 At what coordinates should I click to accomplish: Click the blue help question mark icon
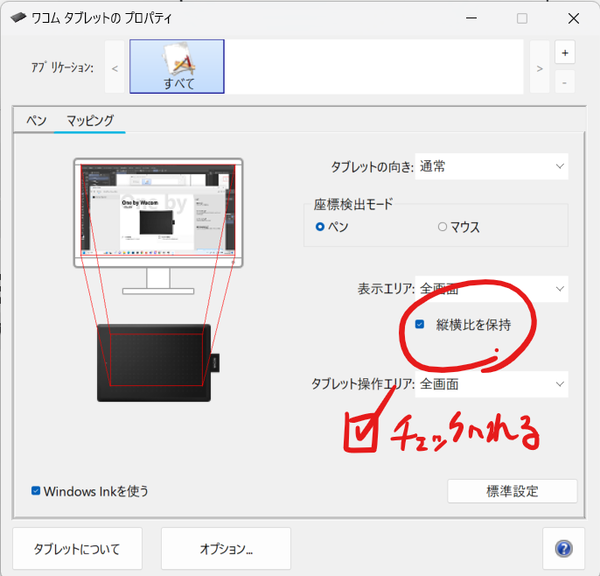coord(564,548)
